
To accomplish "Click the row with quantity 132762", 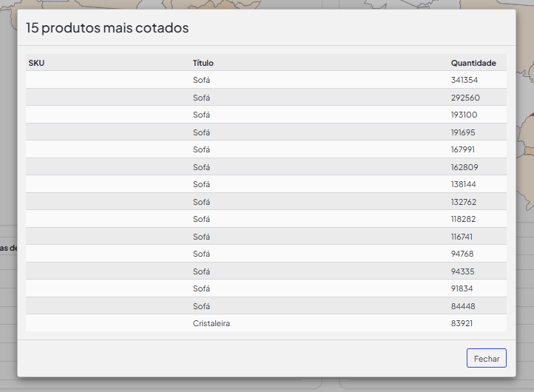I will (x=266, y=202).
